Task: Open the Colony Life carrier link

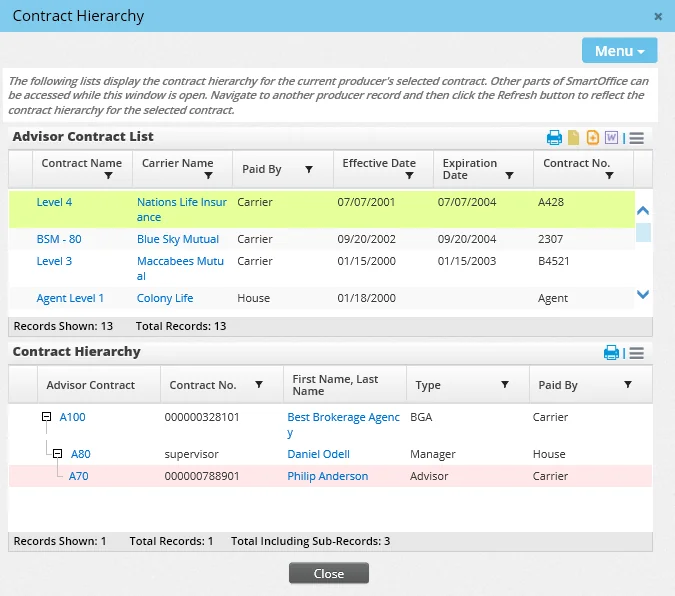Action: pos(165,298)
